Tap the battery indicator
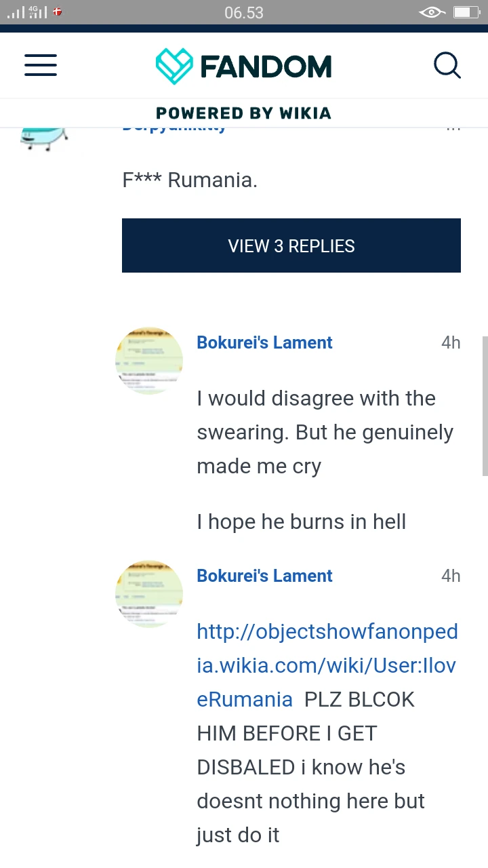This screenshot has height=868, width=488. pyautogui.click(x=465, y=12)
